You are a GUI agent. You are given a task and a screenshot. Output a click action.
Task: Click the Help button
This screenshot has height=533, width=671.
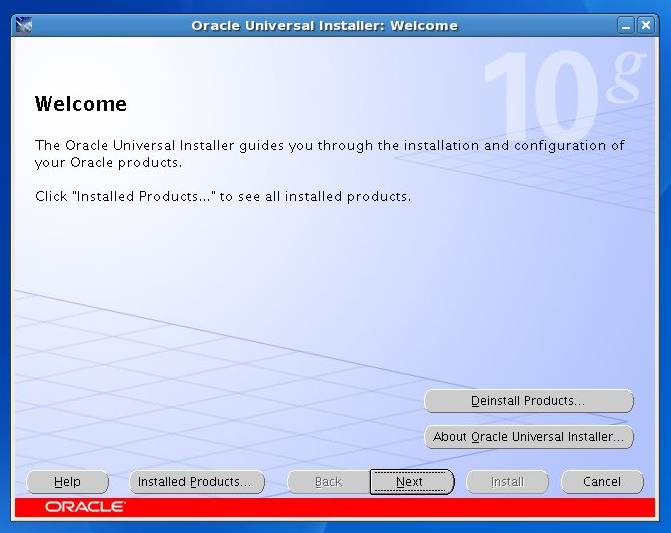pos(68,482)
